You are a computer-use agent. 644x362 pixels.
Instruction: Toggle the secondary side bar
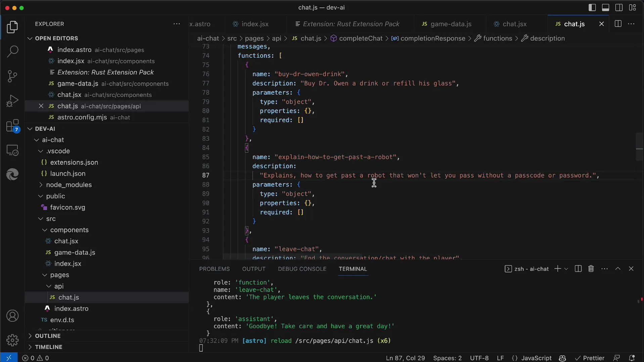(619, 7)
